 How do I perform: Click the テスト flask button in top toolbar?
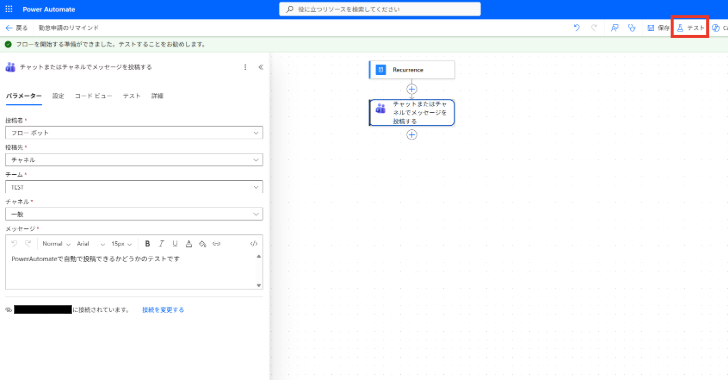click(x=690, y=28)
